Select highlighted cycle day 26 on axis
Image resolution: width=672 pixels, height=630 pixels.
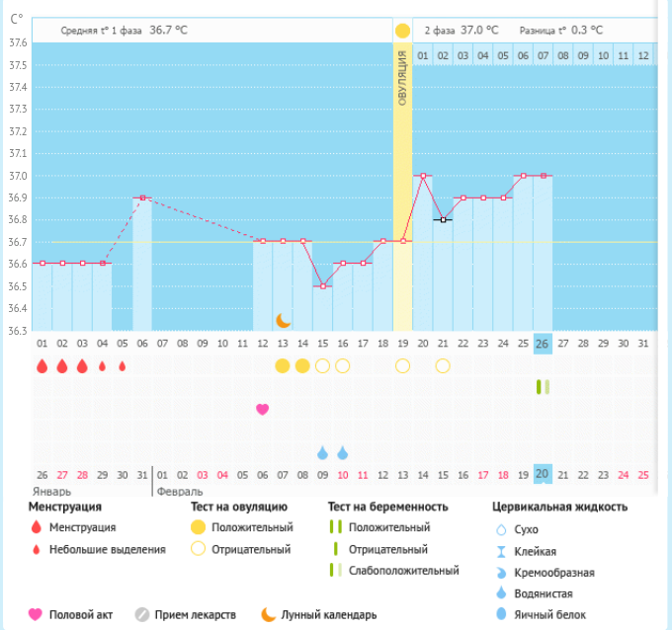(x=543, y=344)
